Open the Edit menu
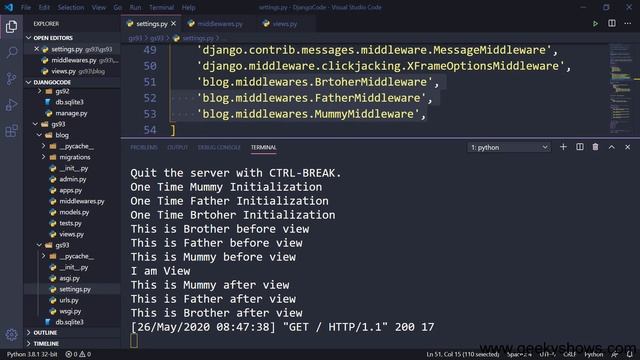This screenshot has width=640, height=360. 44,7
